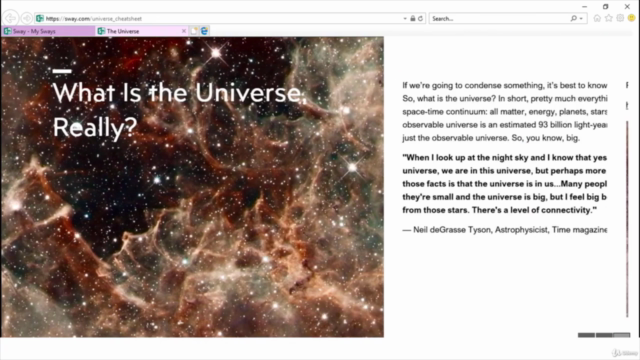Image resolution: width=640 pixels, height=360 pixels.
Task: Minimize the browser window
Action: (584, 7)
